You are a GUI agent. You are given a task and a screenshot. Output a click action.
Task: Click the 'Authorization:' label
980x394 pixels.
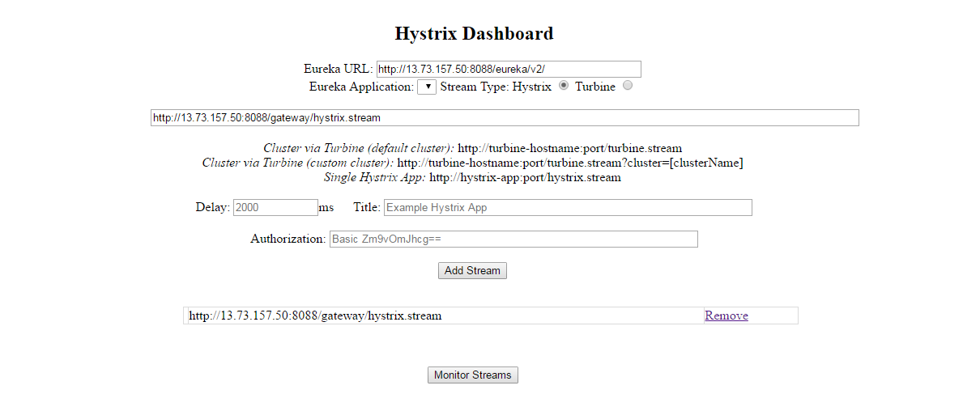click(x=288, y=239)
